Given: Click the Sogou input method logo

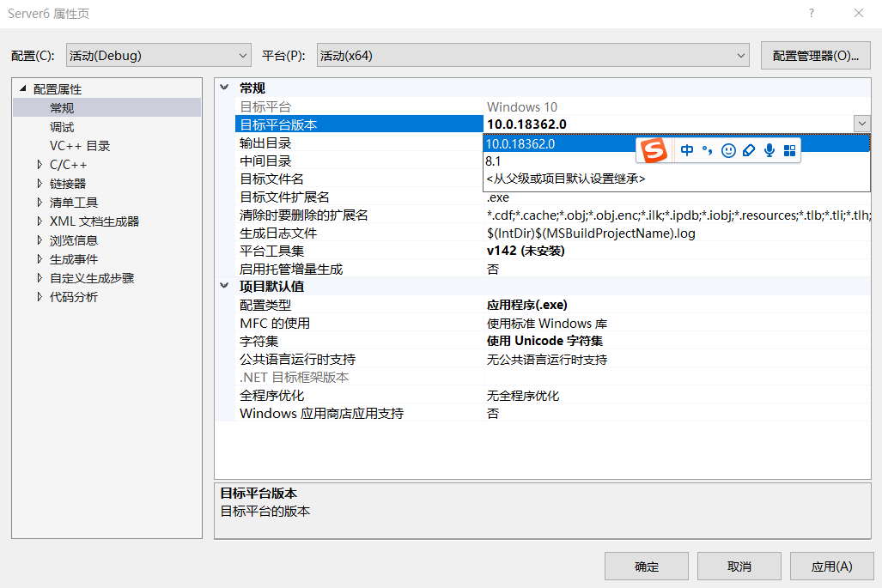Looking at the screenshot, I should tap(653, 150).
